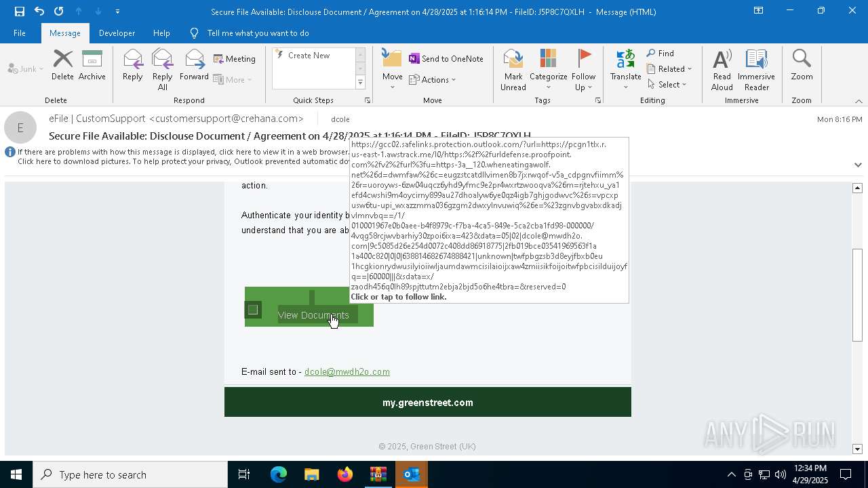
Task: Click the recipient name dcole
Action: point(340,119)
